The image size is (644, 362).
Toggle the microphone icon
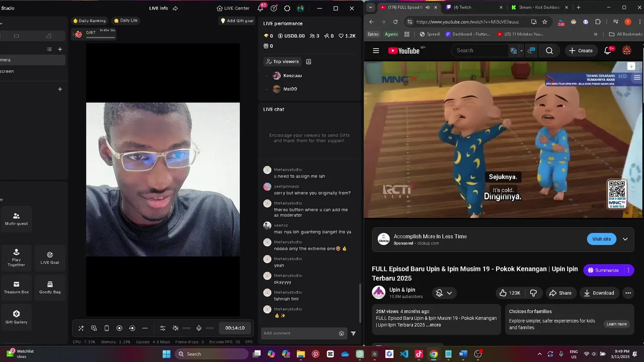[x=199, y=328]
